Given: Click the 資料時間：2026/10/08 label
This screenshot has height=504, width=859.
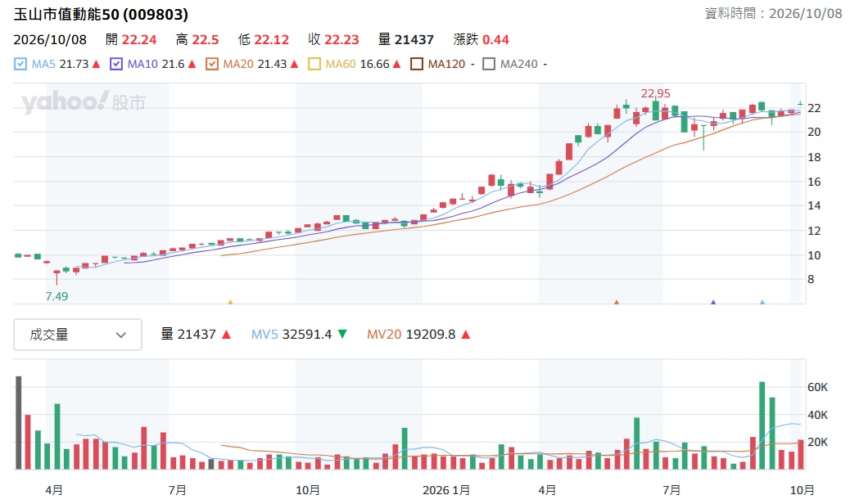Looking at the screenshot, I should pos(773,13).
